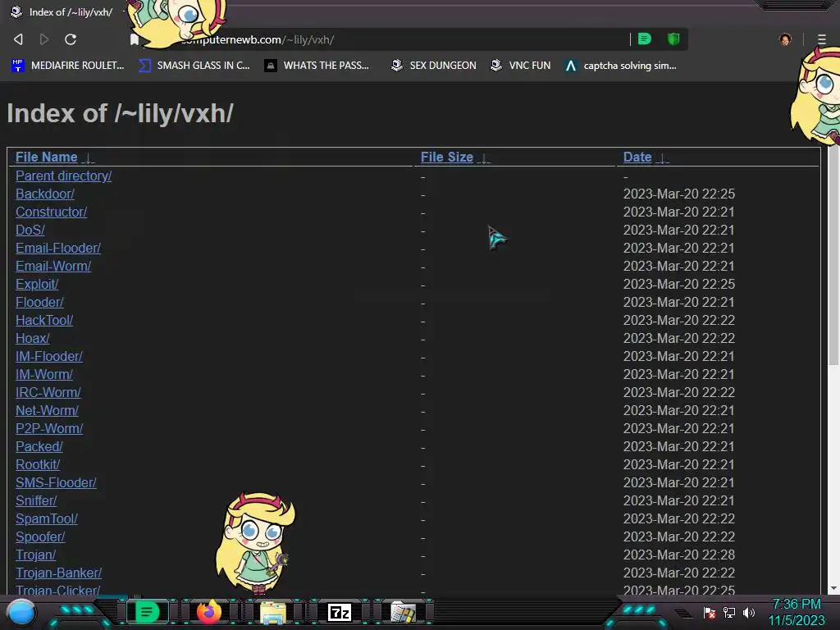The image size is (840, 630).
Task: Click the Trojan date 2023-Mar-20 22:28
Action: pos(678,555)
